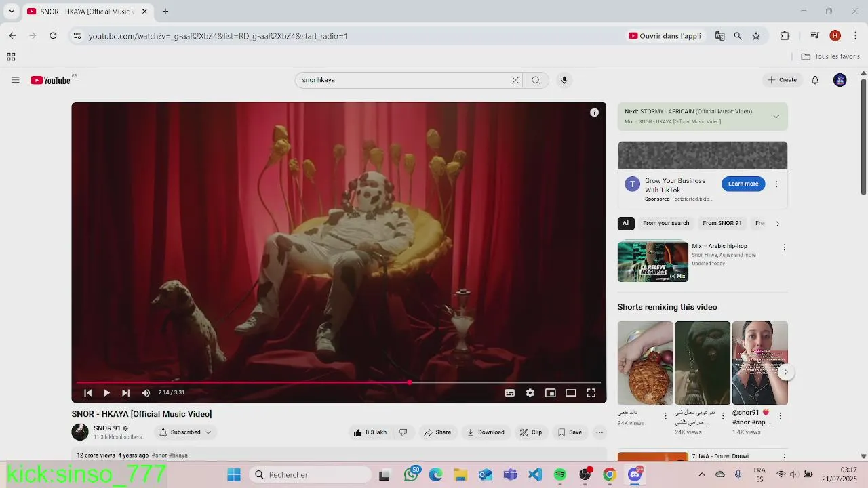
Task: Clear the search box with X
Action: click(x=515, y=80)
